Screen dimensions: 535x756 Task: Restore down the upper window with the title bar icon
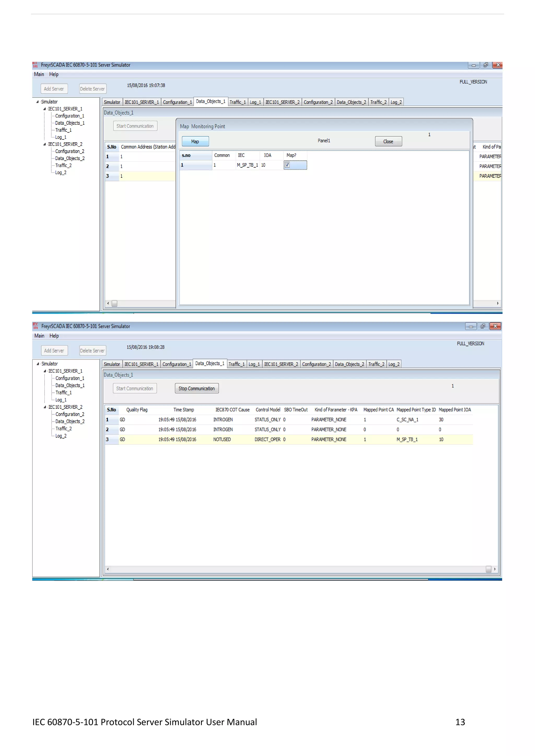486,65
